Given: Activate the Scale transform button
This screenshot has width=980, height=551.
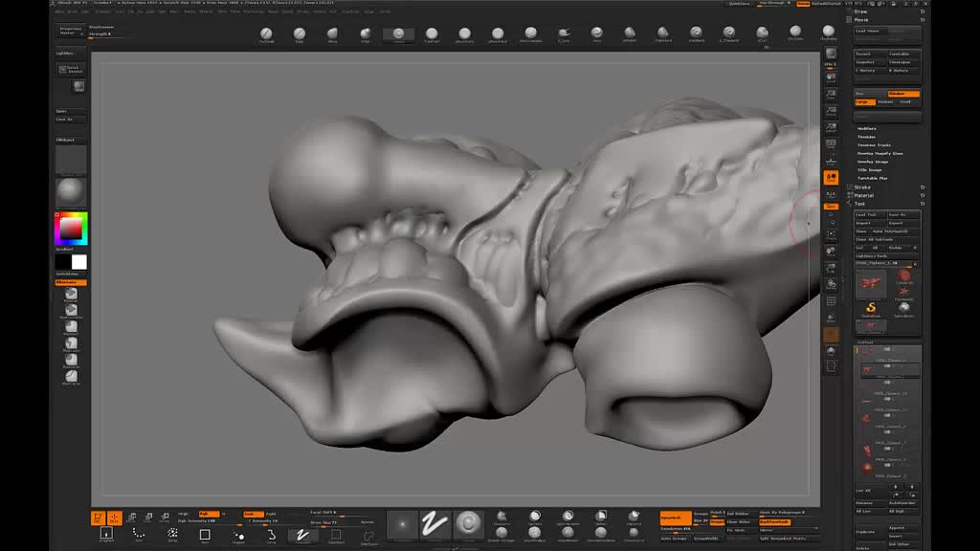Looking at the screenshot, I should point(148,518).
